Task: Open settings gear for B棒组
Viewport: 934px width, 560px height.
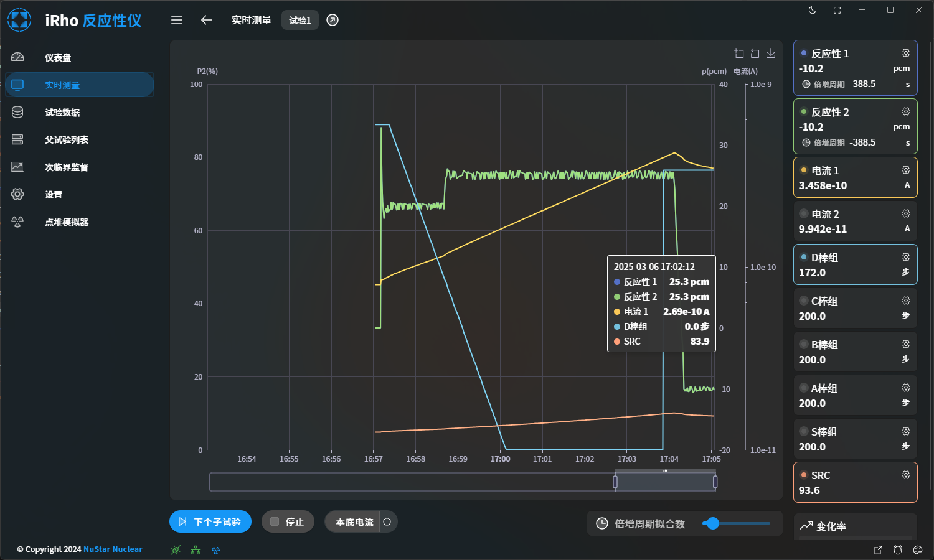Action: click(x=906, y=345)
